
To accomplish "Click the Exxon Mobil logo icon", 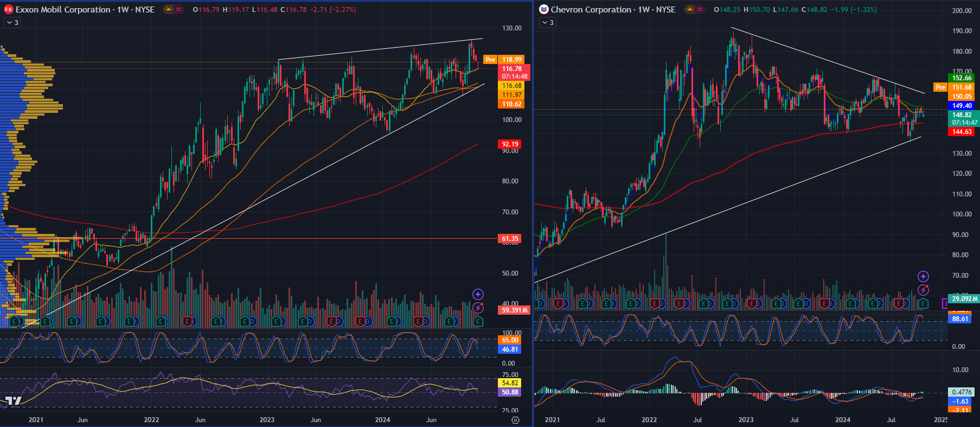I will click(x=9, y=9).
